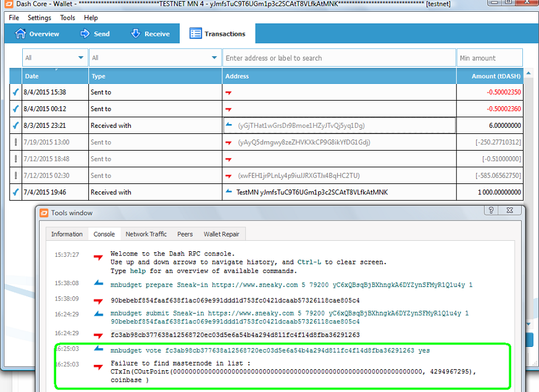
Task: Click the up arrow of the transactions table scrollbar
Action: tap(529, 73)
